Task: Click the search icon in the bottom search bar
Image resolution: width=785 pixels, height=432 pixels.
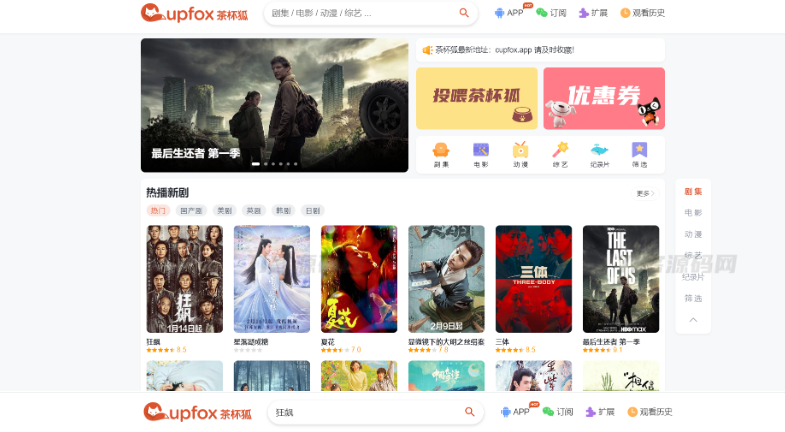Action: (x=470, y=411)
